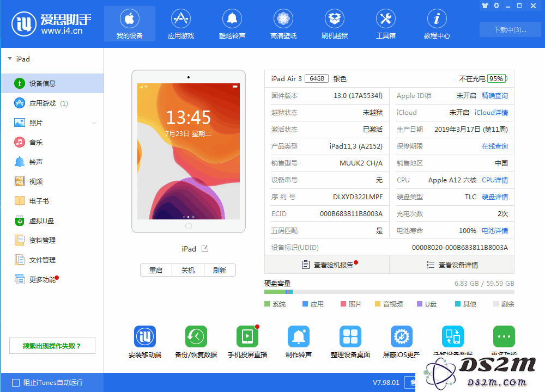This screenshot has width=545, height=392.
Task: Open 更多功能 in the sidebar
Action: click(52, 279)
